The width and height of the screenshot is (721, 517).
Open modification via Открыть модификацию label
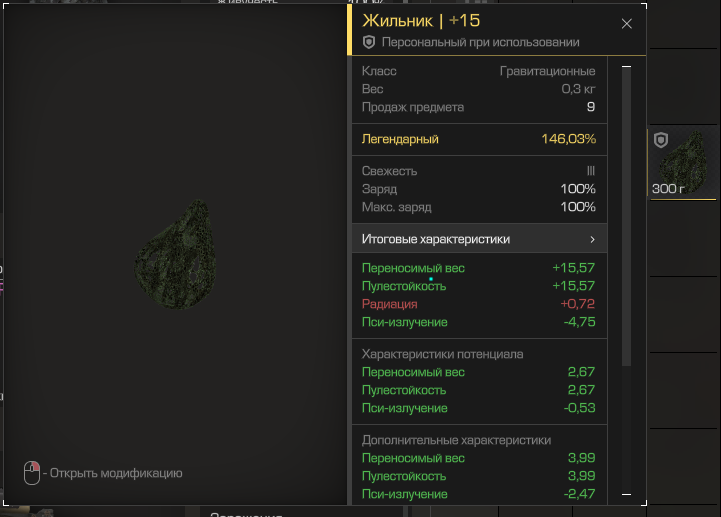[x=116, y=473]
